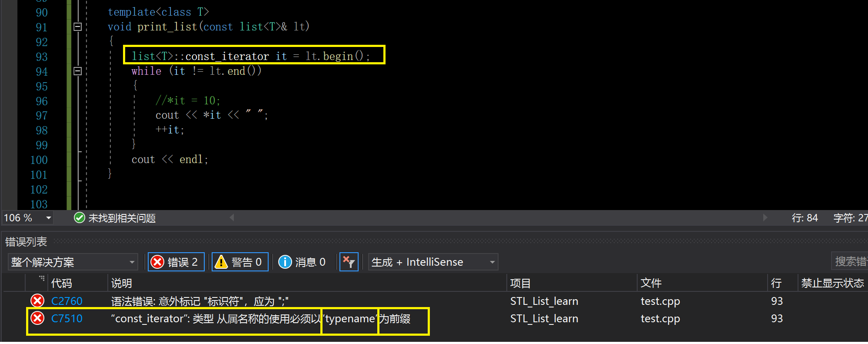The width and height of the screenshot is (868, 344).
Task: Click the 未找到相关问题 status text
Action: (122, 218)
